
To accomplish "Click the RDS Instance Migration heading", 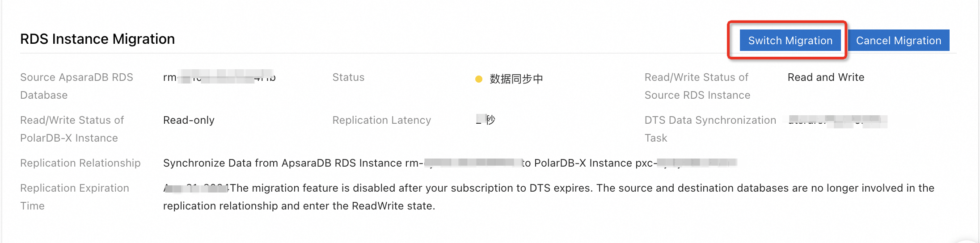I will click(97, 39).
